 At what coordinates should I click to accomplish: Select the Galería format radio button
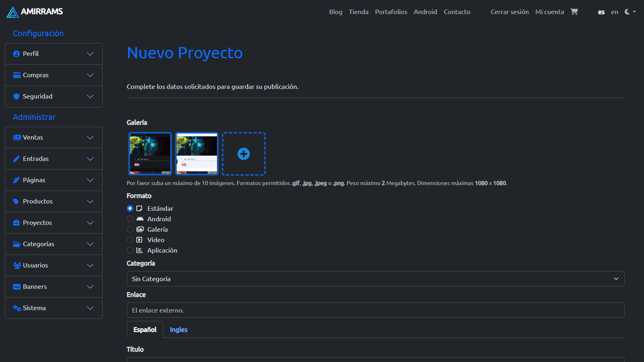(x=130, y=229)
